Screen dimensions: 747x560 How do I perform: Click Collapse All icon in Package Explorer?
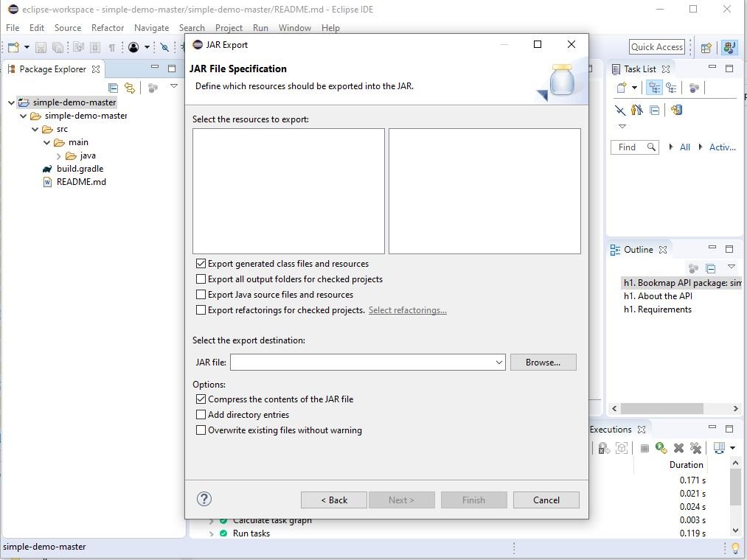(114, 88)
